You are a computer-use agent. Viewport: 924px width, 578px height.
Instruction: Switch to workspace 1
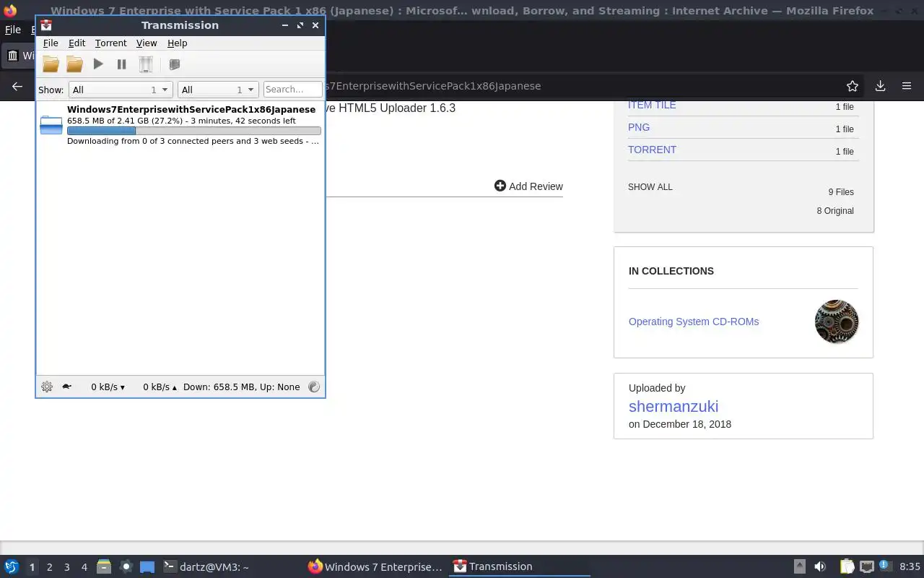[32, 567]
